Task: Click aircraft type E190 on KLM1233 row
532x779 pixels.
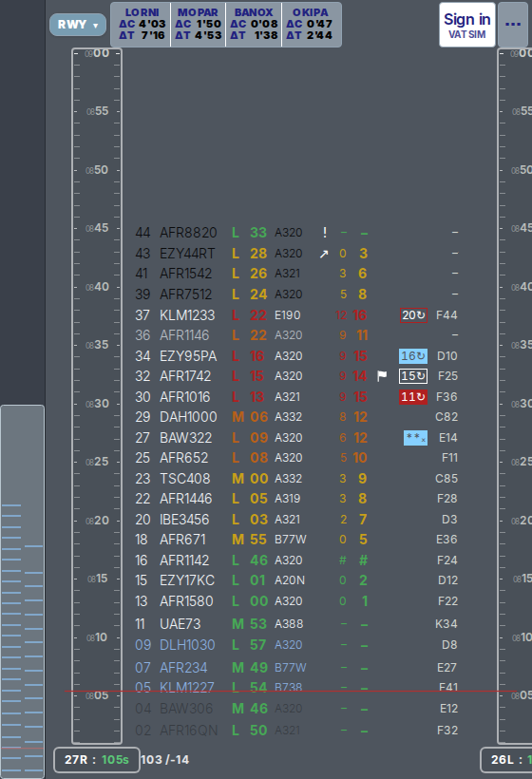Action: tap(288, 315)
